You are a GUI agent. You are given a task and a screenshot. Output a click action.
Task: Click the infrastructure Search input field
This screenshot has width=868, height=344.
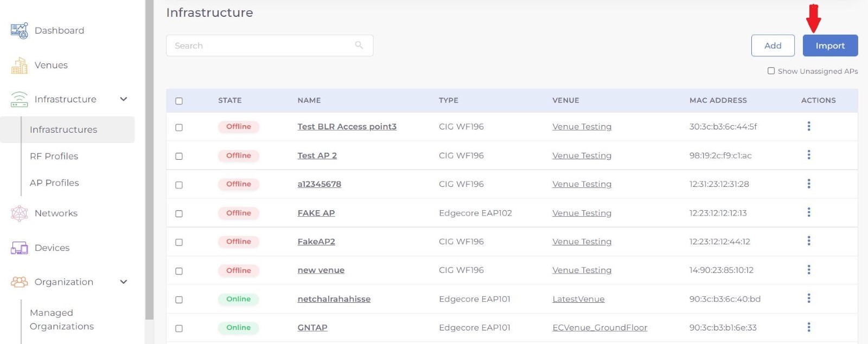260,46
